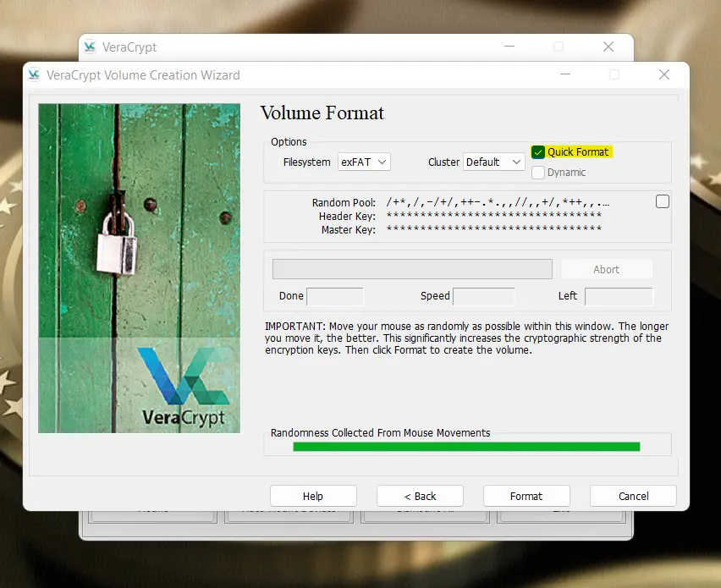Minimize the Volume Creation Wizard window
Image resolution: width=721 pixels, height=588 pixels.
pos(565,74)
